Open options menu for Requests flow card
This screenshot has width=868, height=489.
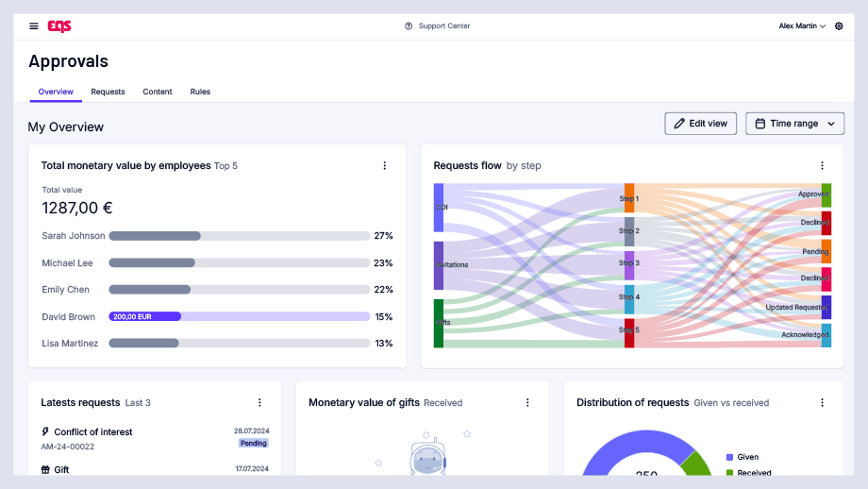[822, 165]
